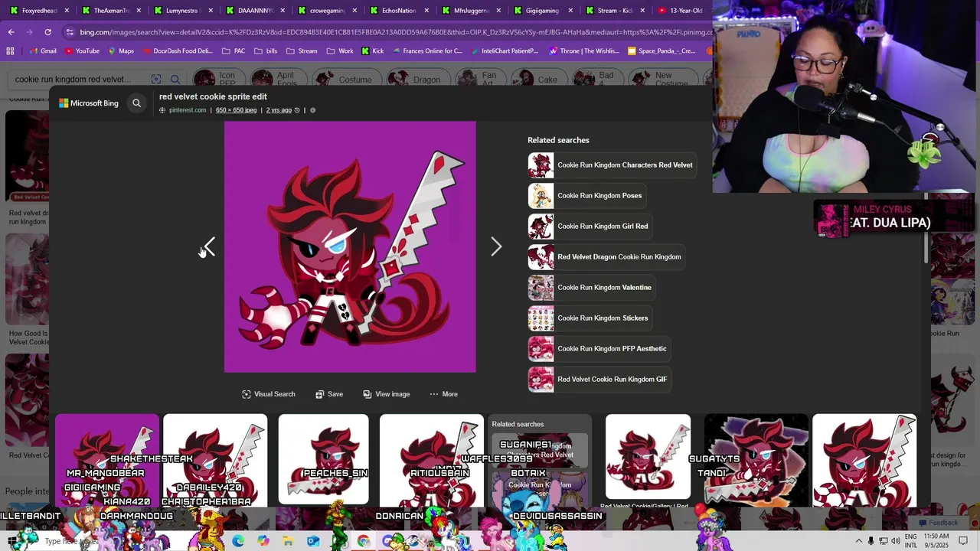Open related search Cookie Run Kingdom Poses
Image resolution: width=980 pixels, height=551 pixels.
tap(586, 196)
